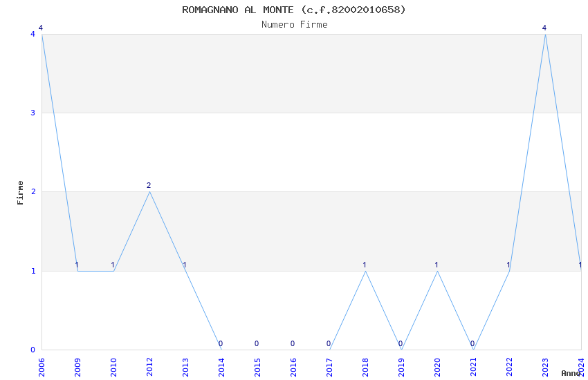Click the chart title "ROMAGNANO AL MONTE (c.f.82002010658)"
Image resolution: width=588 pixels, height=380 pixels.
coord(294,10)
